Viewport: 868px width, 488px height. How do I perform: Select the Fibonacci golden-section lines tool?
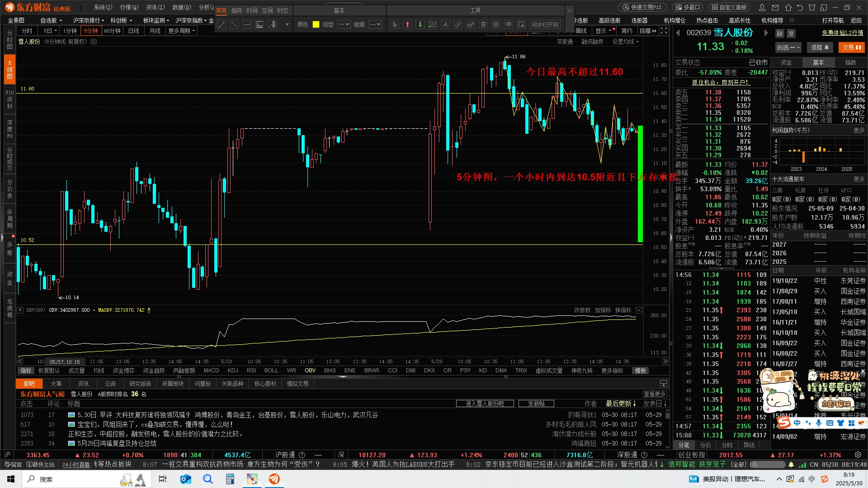(x=259, y=25)
